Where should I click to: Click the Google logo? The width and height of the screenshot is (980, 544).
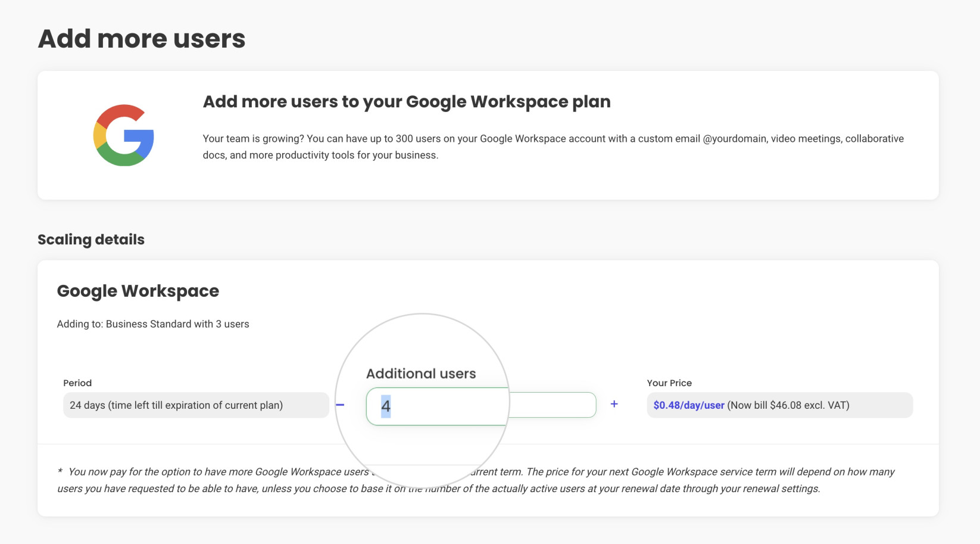click(124, 135)
